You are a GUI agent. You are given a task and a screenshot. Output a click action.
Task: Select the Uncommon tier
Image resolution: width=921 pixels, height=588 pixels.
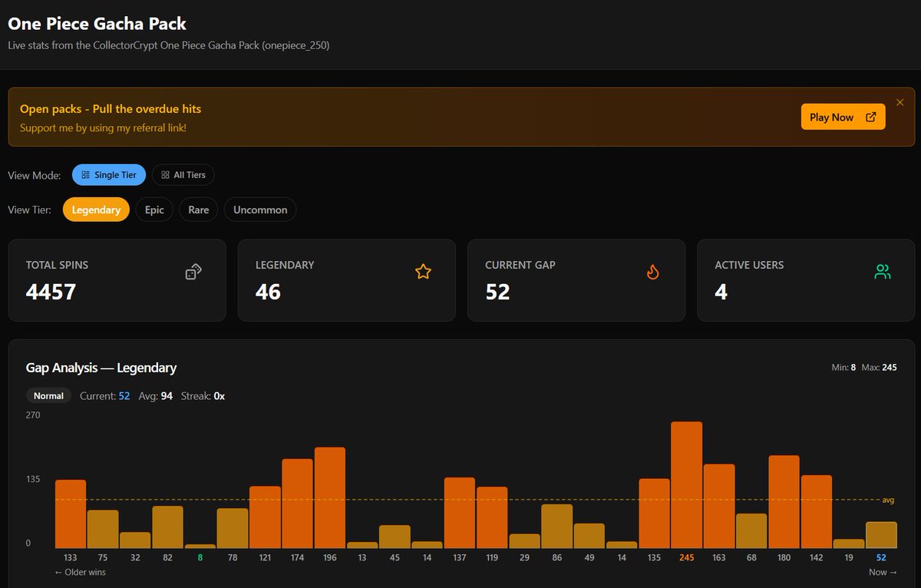click(x=260, y=210)
